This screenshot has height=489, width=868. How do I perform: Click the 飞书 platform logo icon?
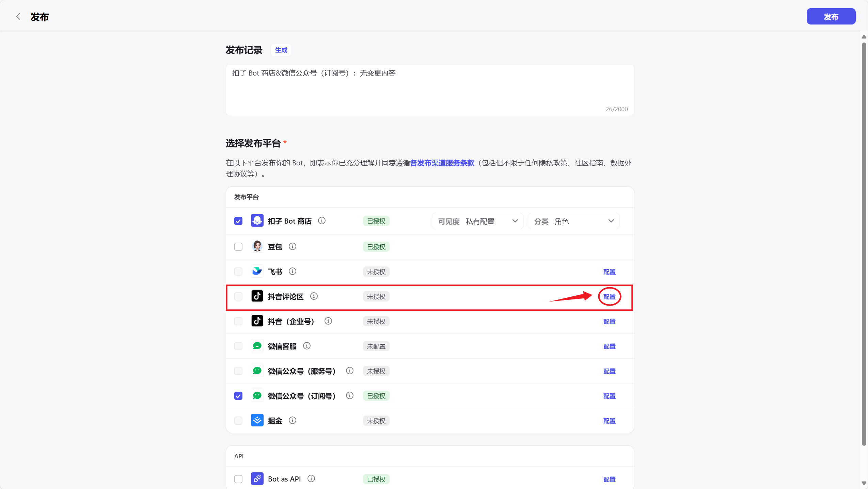(x=257, y=271)
